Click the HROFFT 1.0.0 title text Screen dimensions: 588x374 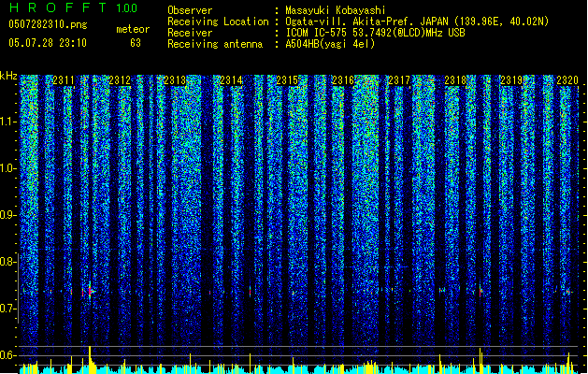coord(74,7)
